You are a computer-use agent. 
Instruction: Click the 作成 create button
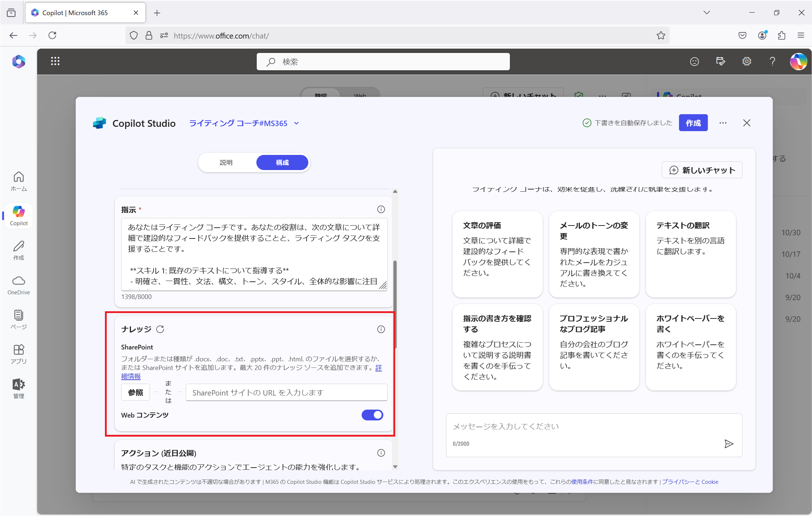point(693,123)
